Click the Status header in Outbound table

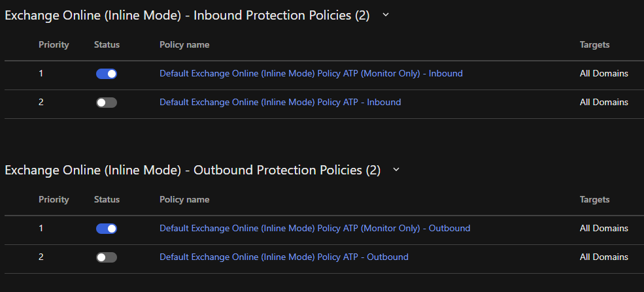click(107, 200)
